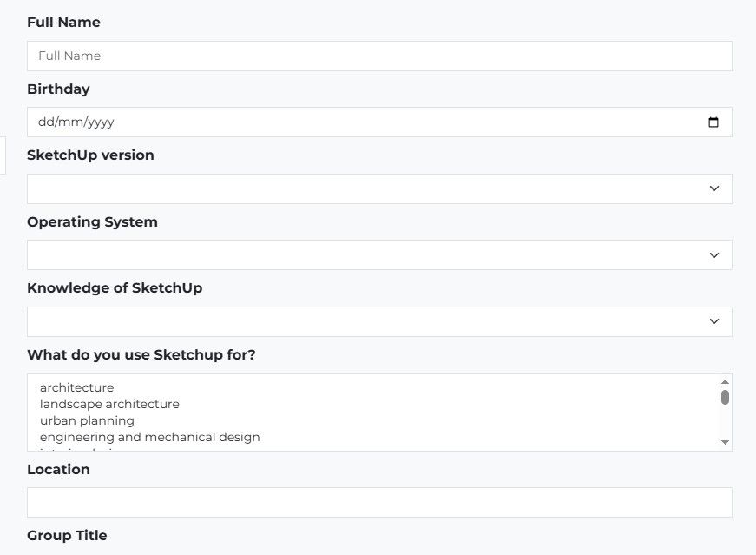Choose landscape architecture from the list
Image resolution: width=756 pixels, height=555 pixels.
(109, 404)
